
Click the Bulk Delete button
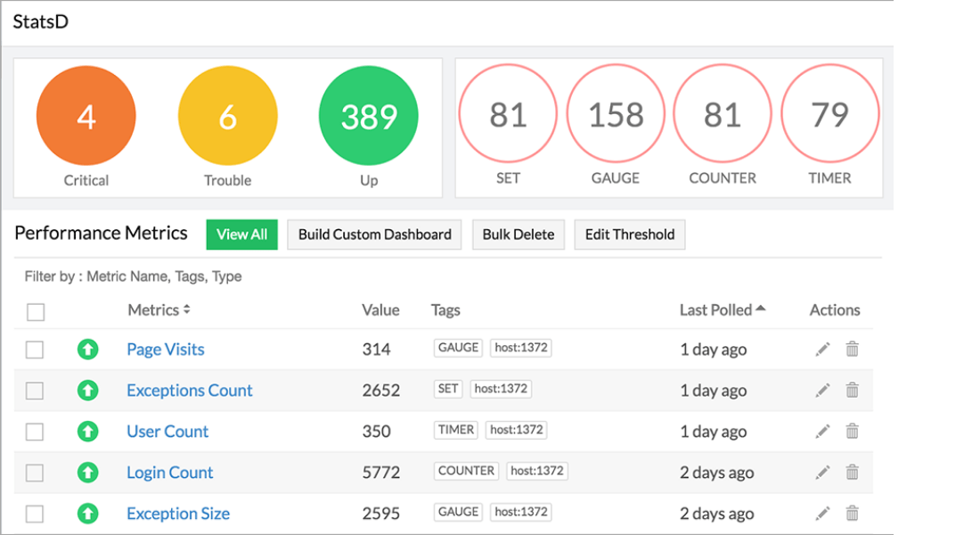(x=519, y=235)
